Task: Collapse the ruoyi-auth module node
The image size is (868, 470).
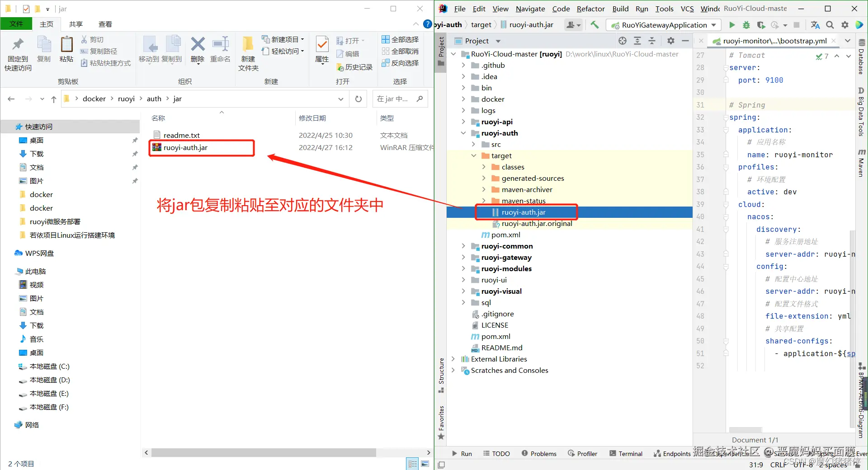Action: click(x=463, y=133)
